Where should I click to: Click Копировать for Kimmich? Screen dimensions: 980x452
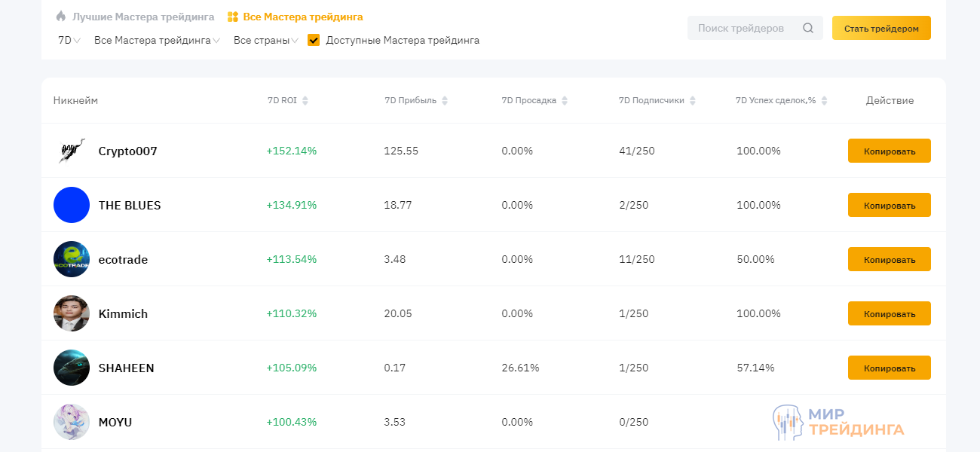pyautogui.click(x=889, y=313)
